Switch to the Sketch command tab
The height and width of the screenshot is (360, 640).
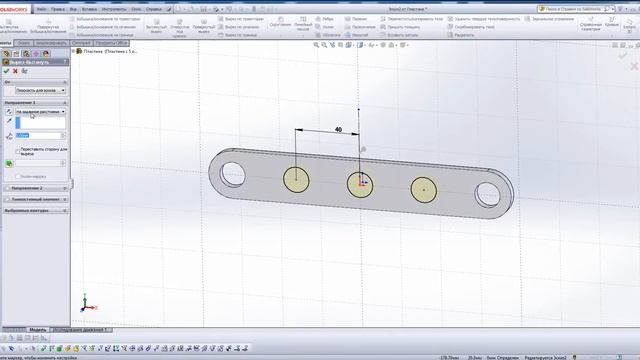(x=24, y=43)
